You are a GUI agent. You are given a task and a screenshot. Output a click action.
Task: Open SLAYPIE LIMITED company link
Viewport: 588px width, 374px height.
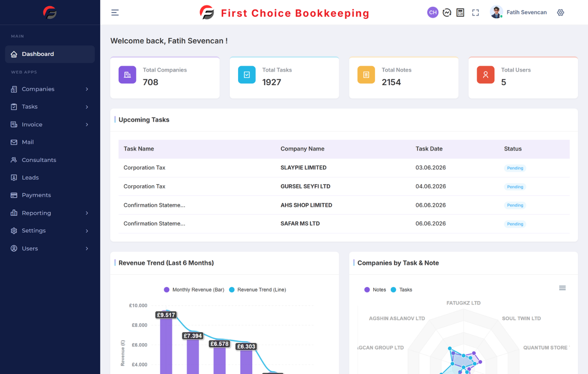click(x=303, y=167)
